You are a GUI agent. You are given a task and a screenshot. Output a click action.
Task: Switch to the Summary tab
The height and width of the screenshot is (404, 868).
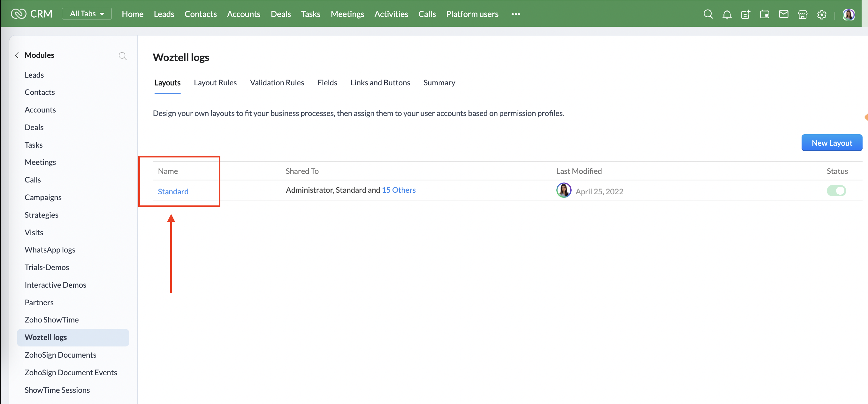click(x=439, y=82)
